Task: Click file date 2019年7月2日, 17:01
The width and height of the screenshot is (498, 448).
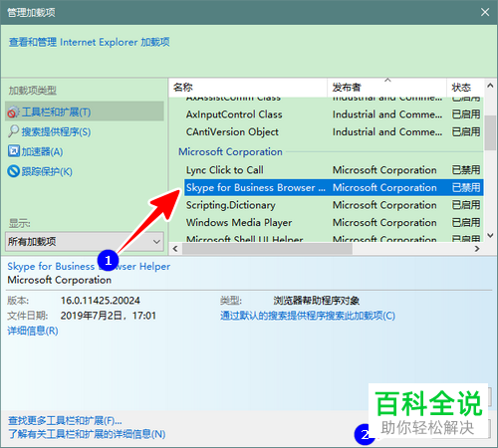Action: pos(108,316)
